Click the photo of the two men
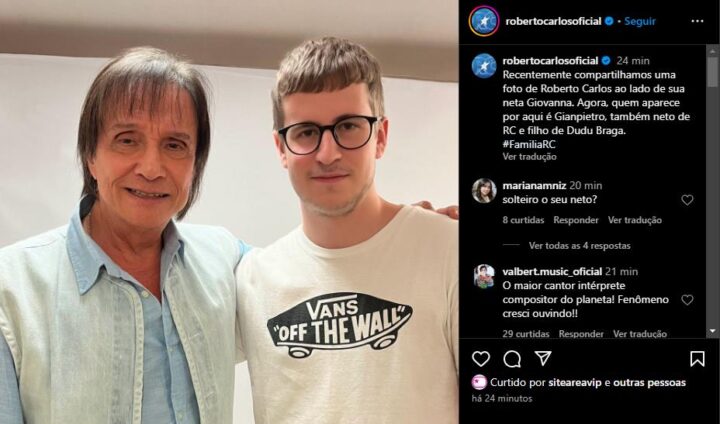 (229, 212)
